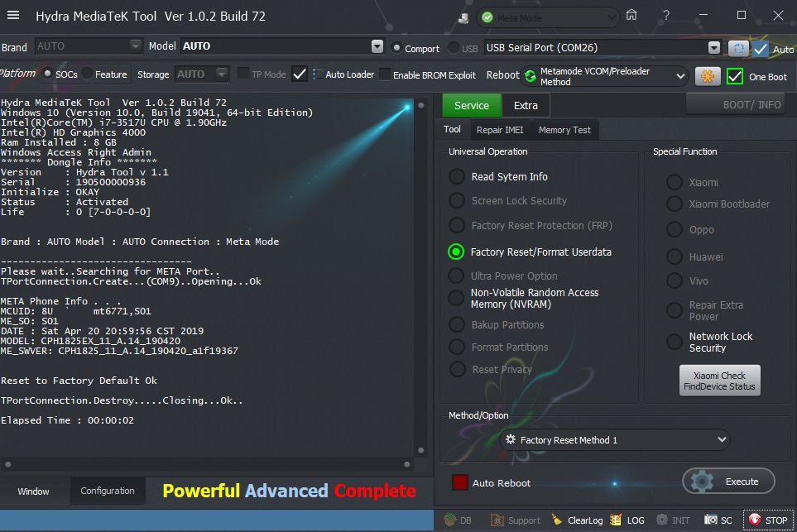Select the USB radio button
This screenshot has height=532, width=797.
(x=454, y=48)
